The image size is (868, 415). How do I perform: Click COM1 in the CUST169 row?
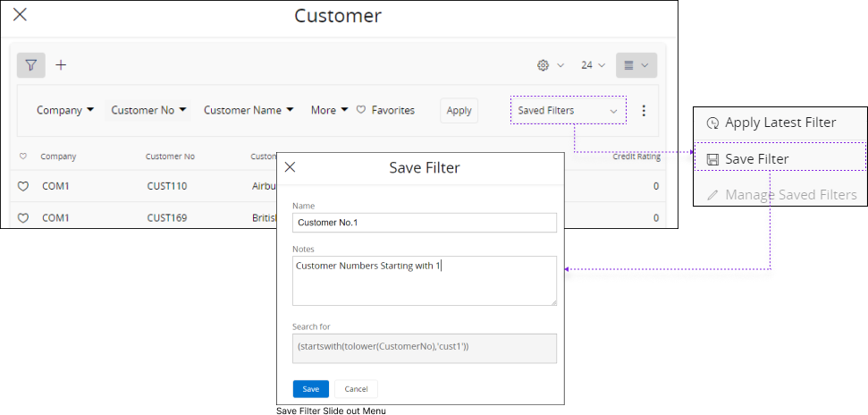click(56, 217)
